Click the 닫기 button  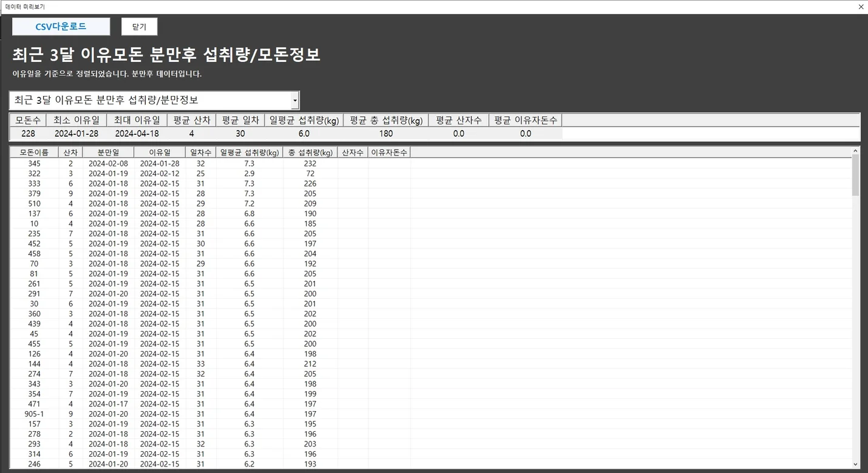[x=139, y=27]
